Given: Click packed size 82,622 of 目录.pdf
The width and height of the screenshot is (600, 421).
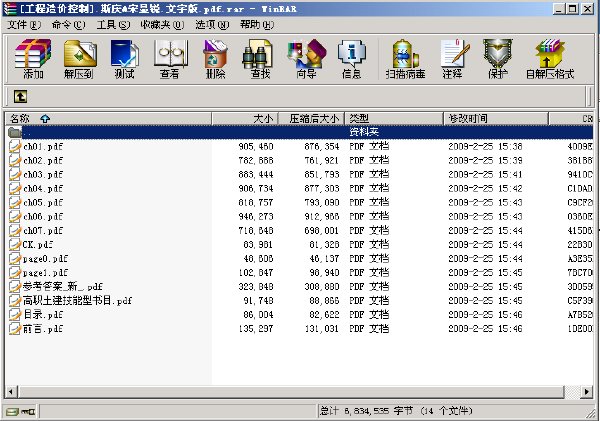Looking at the screenshot, I should [x=324, y=315].
